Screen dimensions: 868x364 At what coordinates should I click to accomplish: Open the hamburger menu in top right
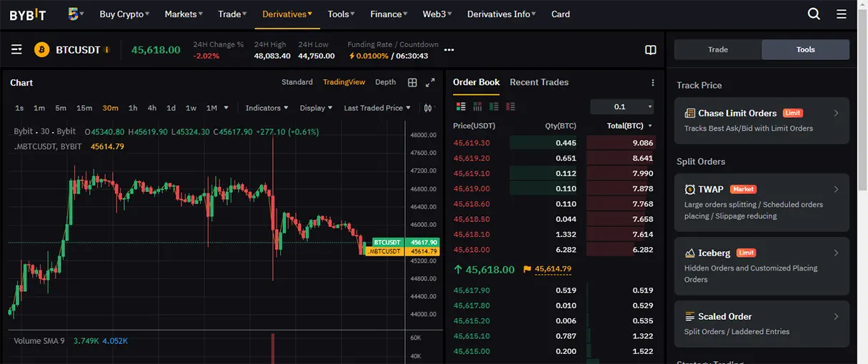point(842,14)
